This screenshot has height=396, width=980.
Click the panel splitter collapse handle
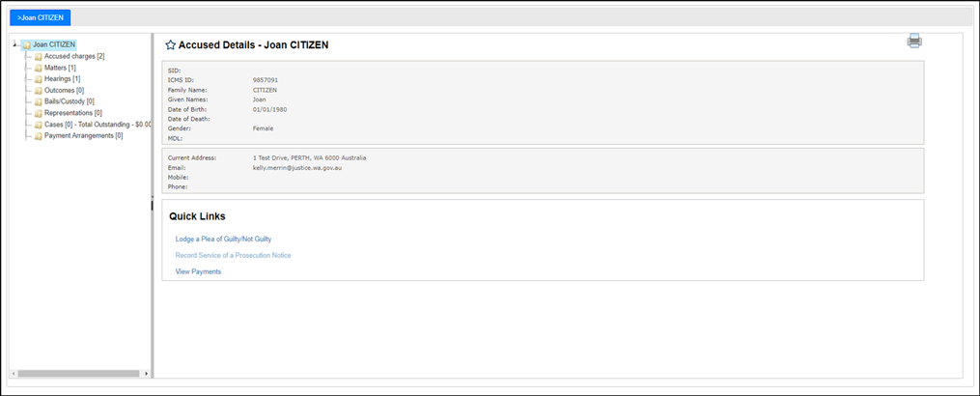pyautogui.click(x=152, y=204)
